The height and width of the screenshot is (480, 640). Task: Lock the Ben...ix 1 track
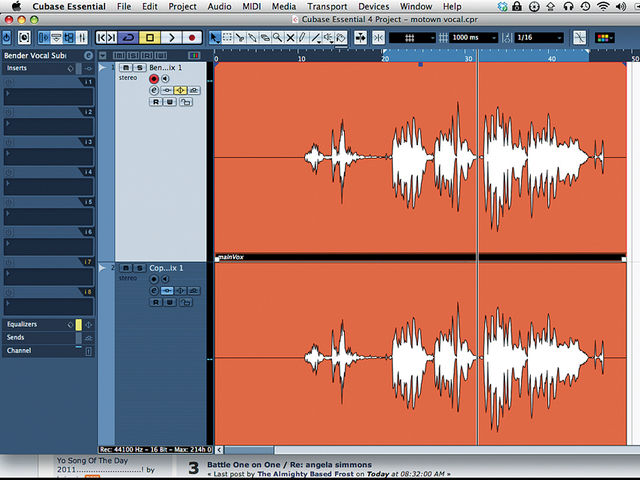click(186, 102)
